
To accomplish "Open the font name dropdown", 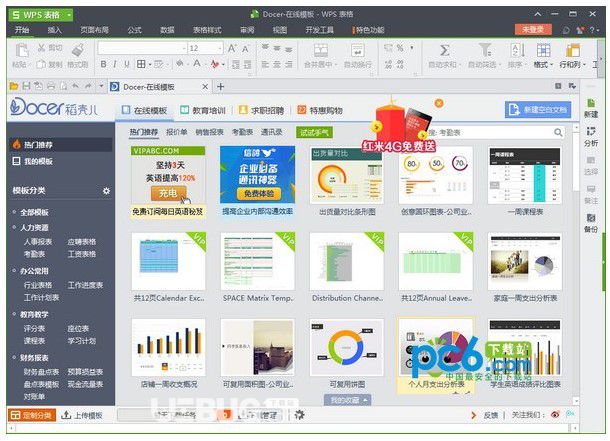I will point(184,48).
